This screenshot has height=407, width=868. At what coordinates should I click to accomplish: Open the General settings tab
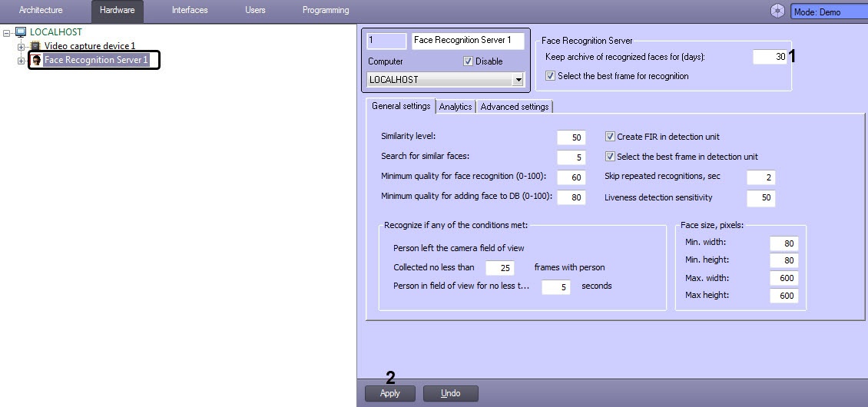(x=401, y=106)
